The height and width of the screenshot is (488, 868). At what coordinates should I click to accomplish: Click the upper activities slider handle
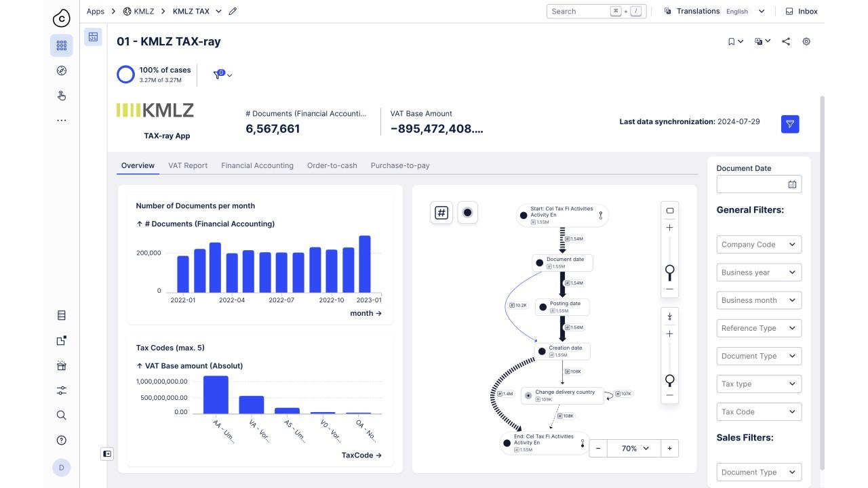[x=670, y=271]
